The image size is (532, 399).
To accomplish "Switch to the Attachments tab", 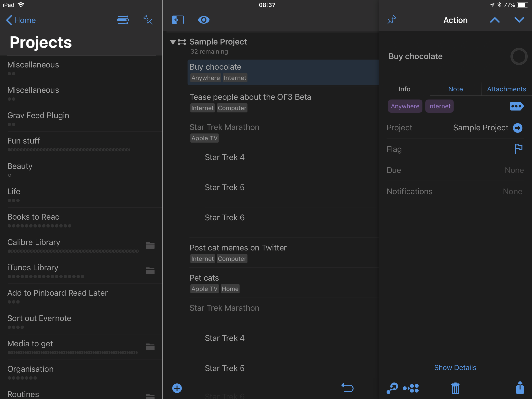I will point(506,89).
